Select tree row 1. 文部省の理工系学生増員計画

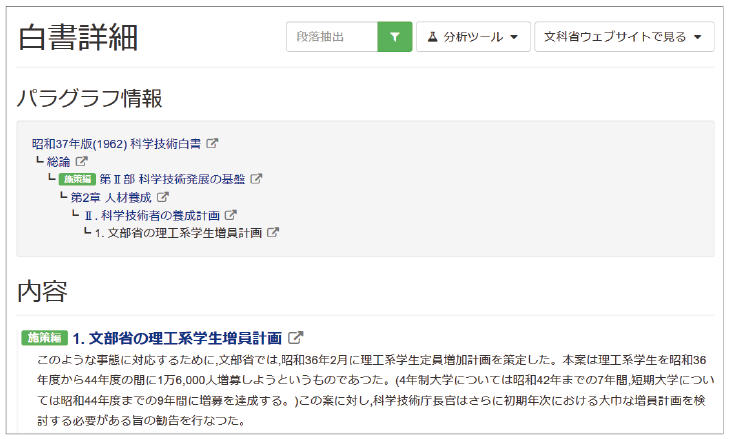179,233
